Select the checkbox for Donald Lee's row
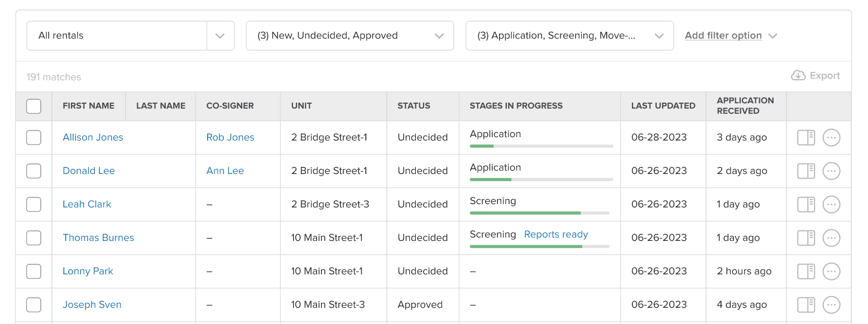The image size is (868, 324). point(33,171)
